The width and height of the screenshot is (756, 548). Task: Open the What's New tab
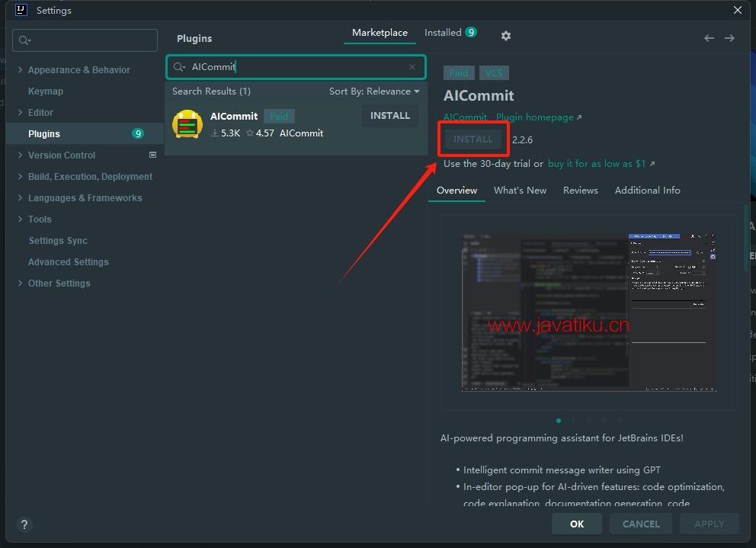pos(520,191)
